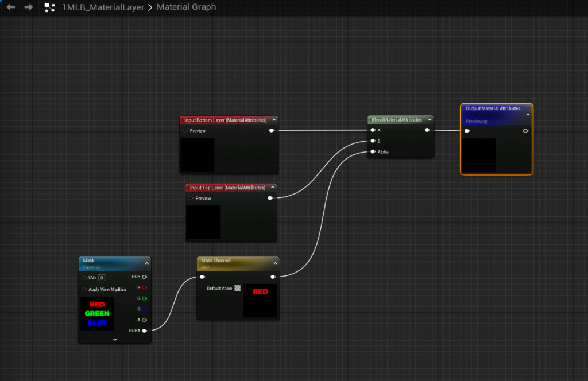Click the back navigation arrow
Screen dimensions: 588x381
pos(10,7)
